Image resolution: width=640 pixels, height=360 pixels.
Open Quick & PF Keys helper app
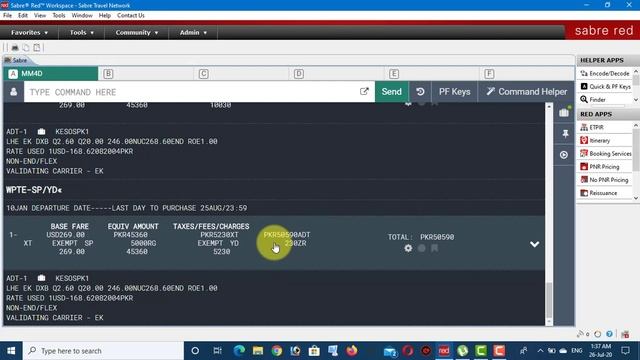click(605, 87)
